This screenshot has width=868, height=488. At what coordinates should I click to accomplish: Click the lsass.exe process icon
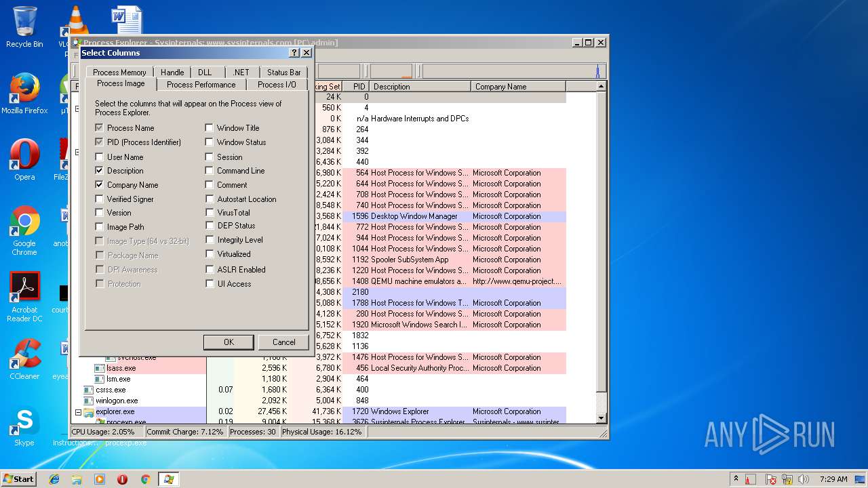pyautogui.click(x=100, y=368)
